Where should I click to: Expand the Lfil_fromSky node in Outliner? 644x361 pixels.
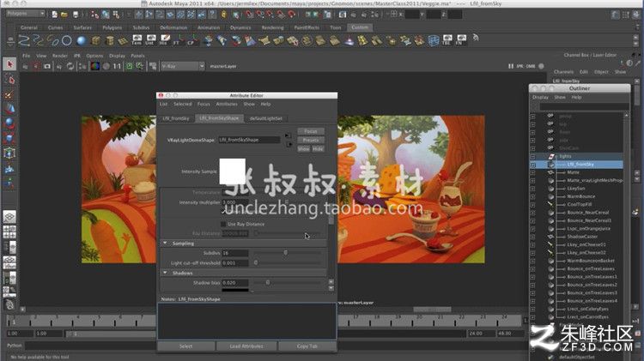click(x=533, y=165)
